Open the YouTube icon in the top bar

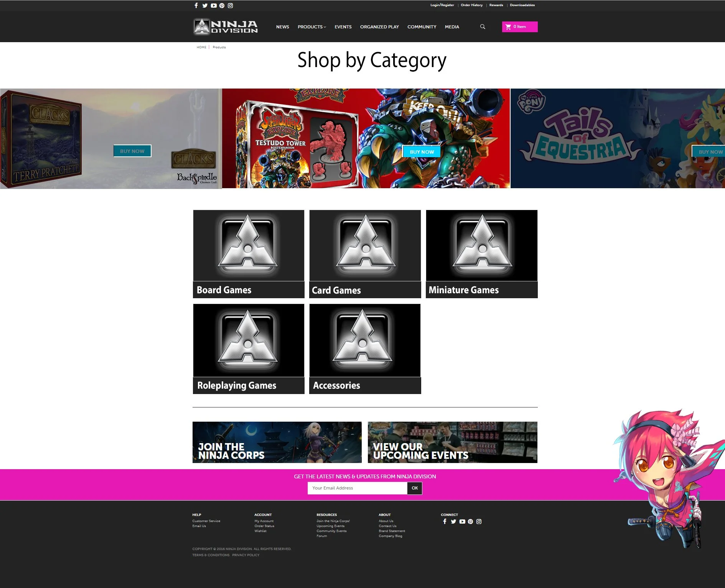coord(214,5)
